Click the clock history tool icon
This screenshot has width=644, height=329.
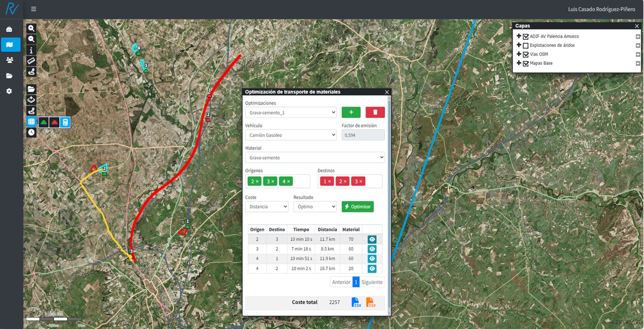(32, 132)
